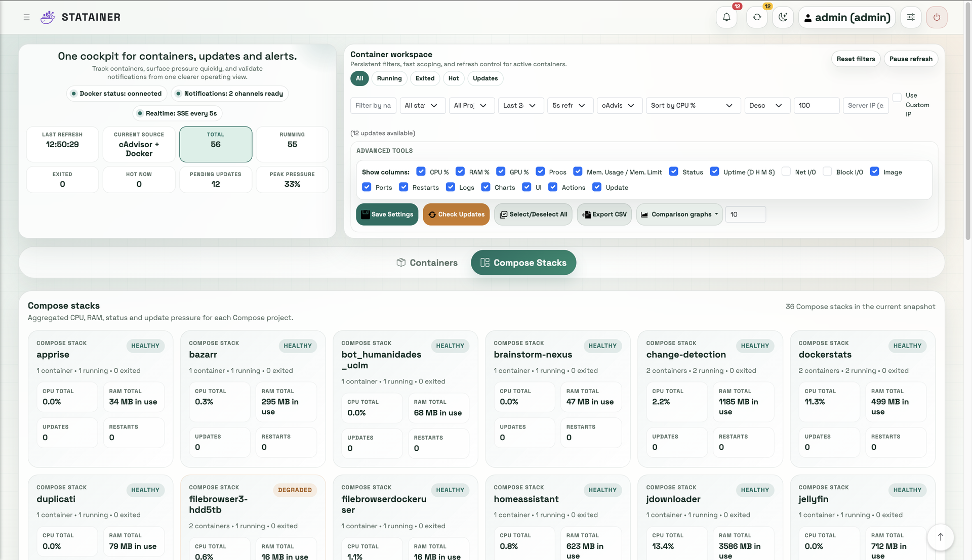Click the DEGRADED badge on filebrowser3-hdd5tb
972x560 pixels.
295,490
